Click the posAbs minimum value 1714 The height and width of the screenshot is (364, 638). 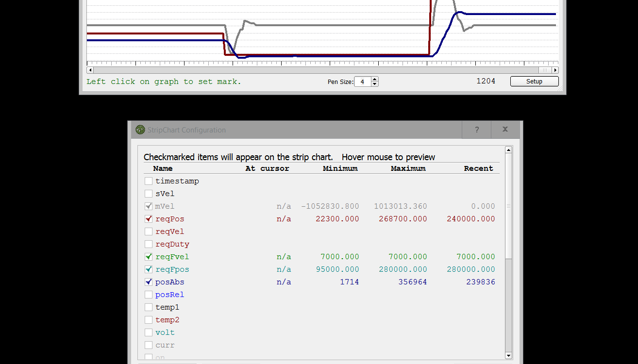coord(350,282)
